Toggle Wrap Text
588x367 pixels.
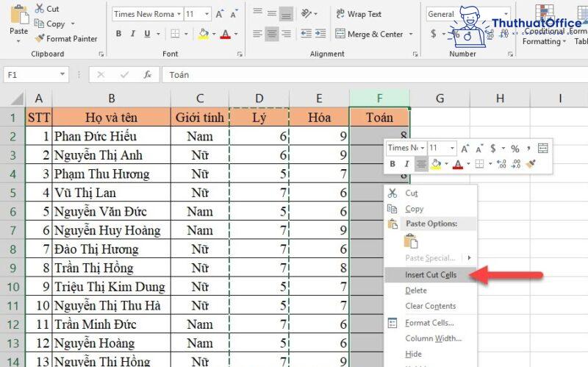click(x=359, y=14)
